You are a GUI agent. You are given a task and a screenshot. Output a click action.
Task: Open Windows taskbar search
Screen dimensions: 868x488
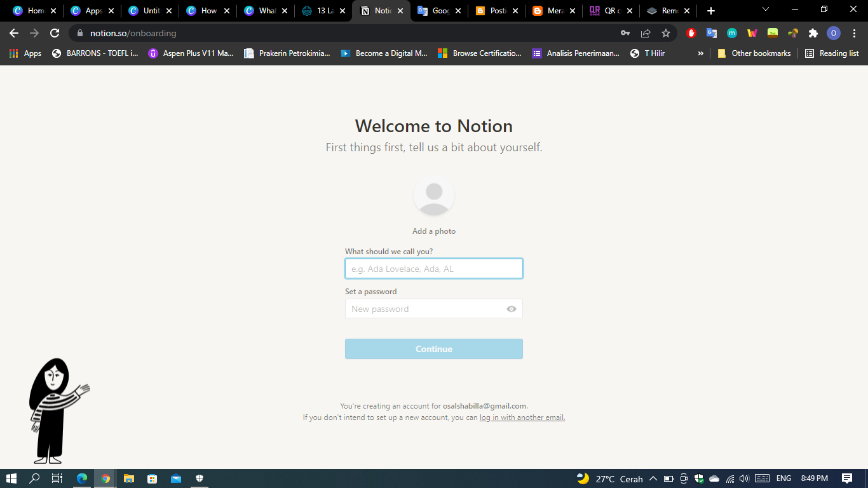(34, 478)
